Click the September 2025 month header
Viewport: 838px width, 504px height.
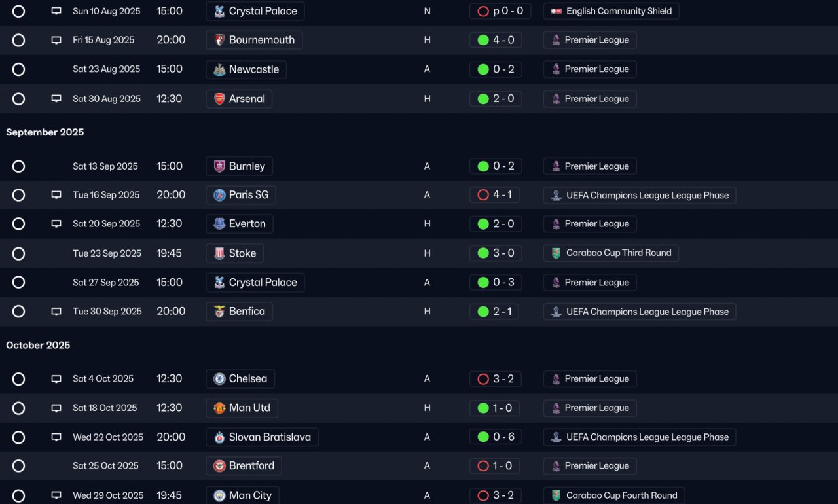tap(45, 132)
